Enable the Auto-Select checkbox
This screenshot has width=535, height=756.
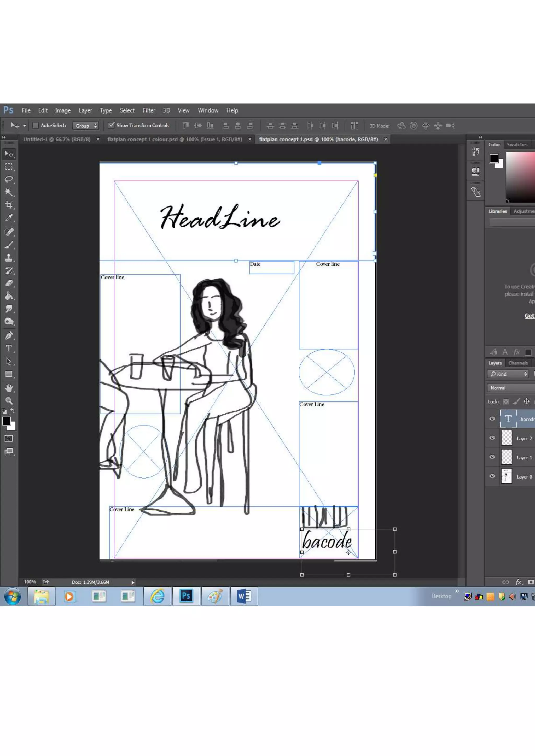(36, 126)
